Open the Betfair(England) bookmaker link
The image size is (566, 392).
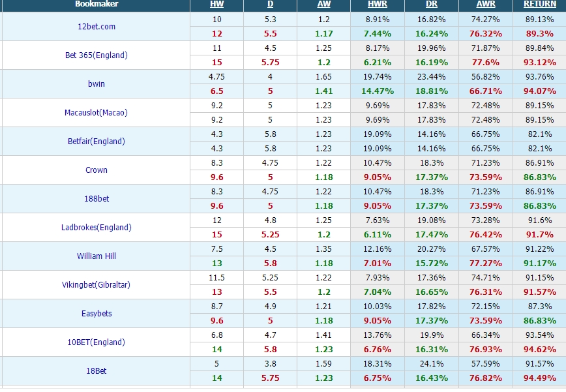click(97, 141)
